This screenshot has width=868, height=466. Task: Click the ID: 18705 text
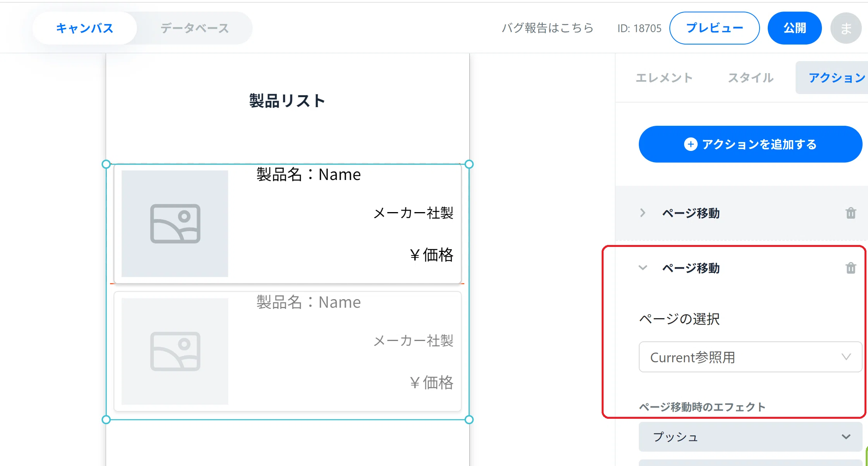(639, 28)
